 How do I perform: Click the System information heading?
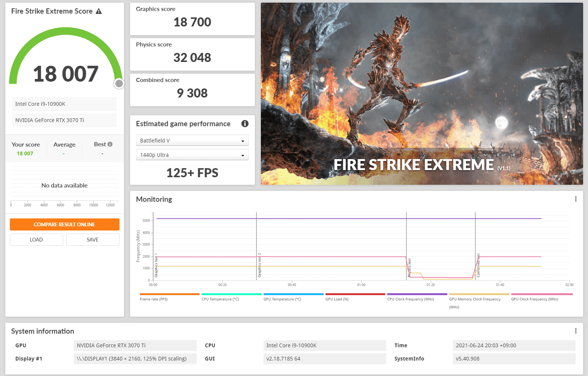(x=43, y=331)
